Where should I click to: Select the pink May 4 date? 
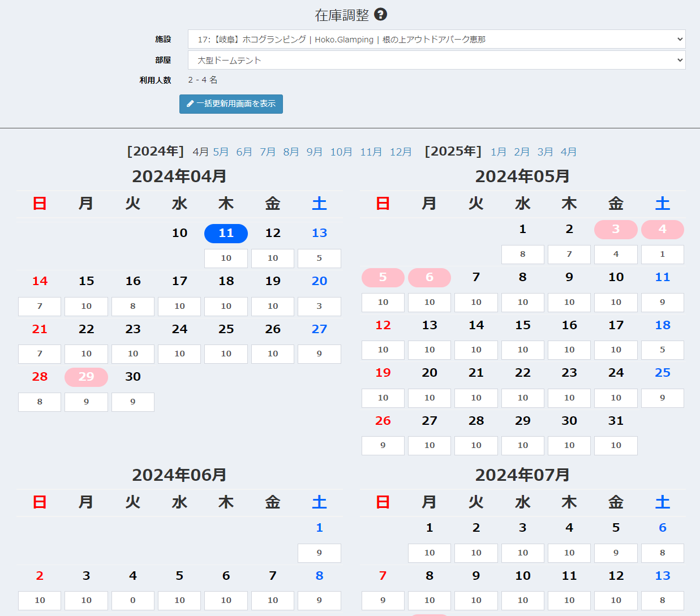coord(663,229)
